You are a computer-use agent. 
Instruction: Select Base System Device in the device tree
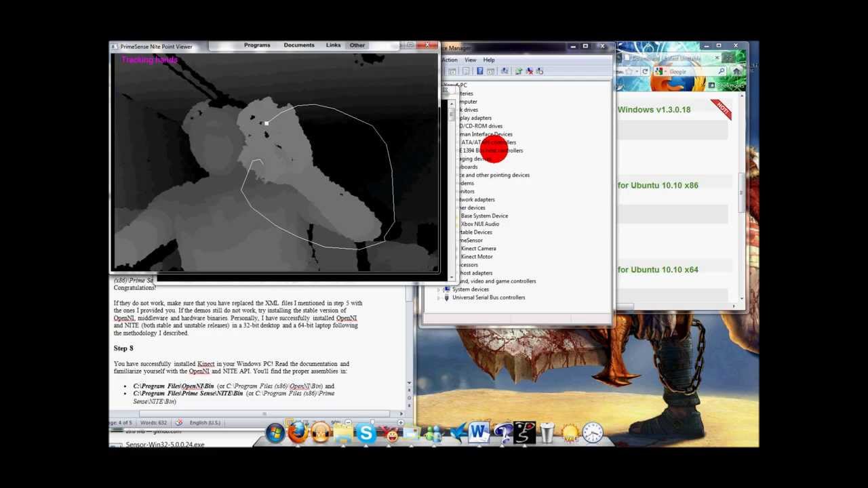coord(484,216)
